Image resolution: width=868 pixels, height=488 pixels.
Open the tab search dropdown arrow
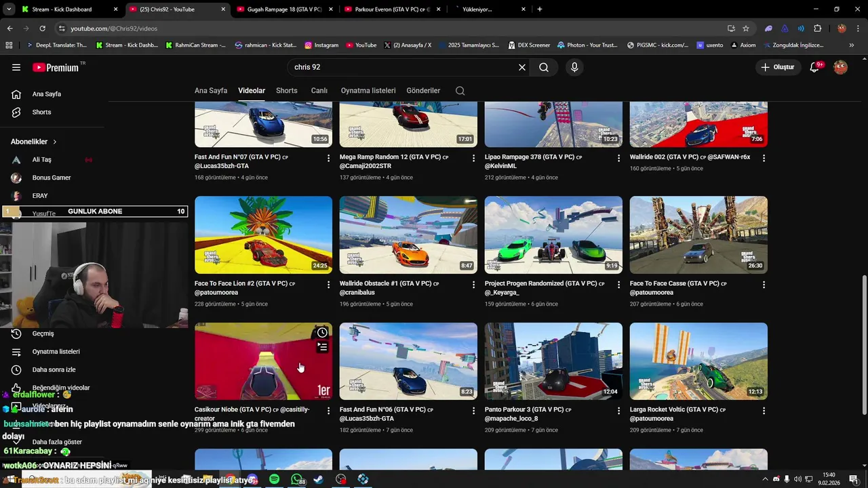[8, 9]
